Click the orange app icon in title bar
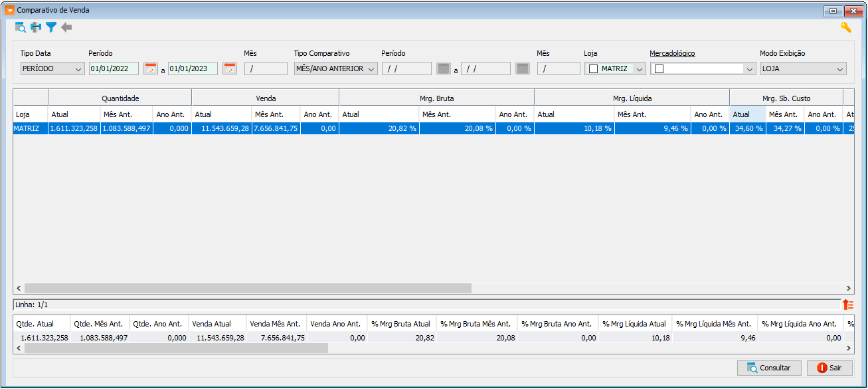This screenshot has height=389, width=868. (9, 11)
